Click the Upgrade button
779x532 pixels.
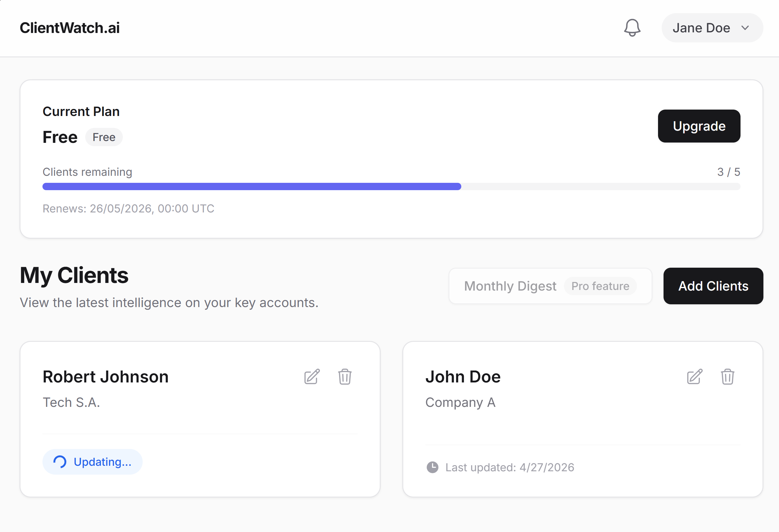click(x=699, y=126)
